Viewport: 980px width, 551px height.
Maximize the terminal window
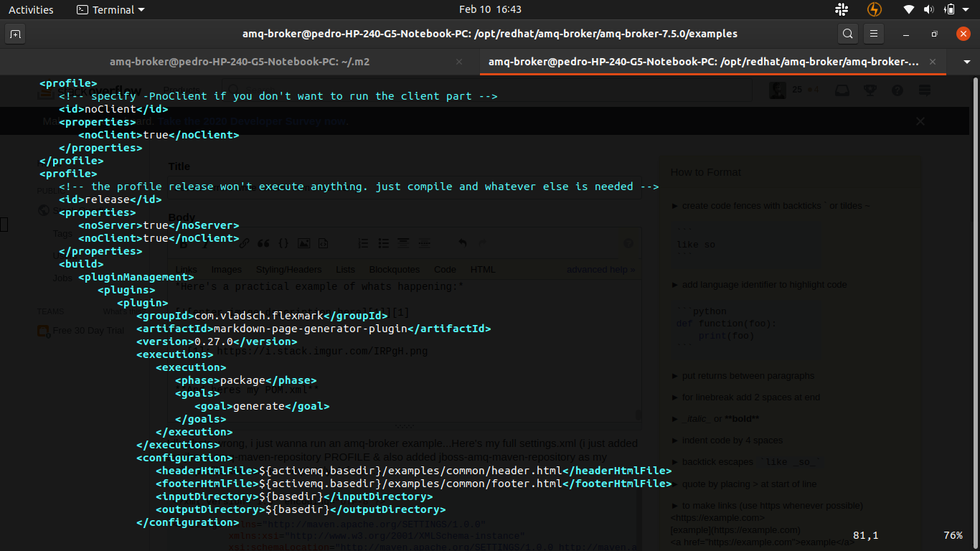934,34
